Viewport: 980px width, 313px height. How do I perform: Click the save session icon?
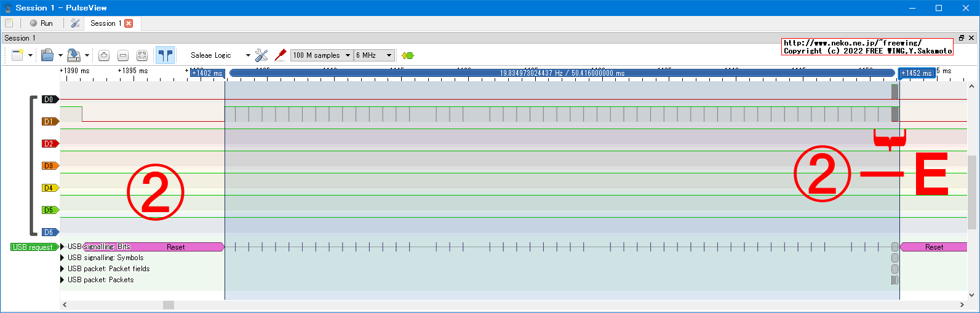[73, 55]
